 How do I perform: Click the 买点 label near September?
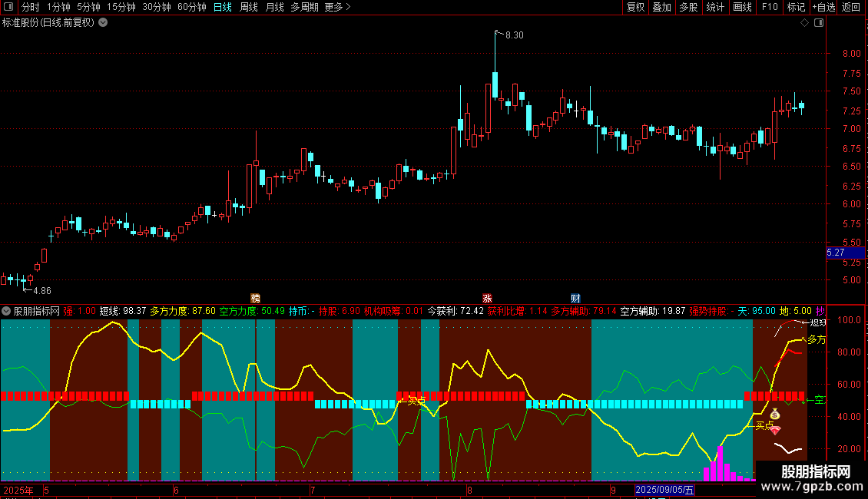[764, 425]
